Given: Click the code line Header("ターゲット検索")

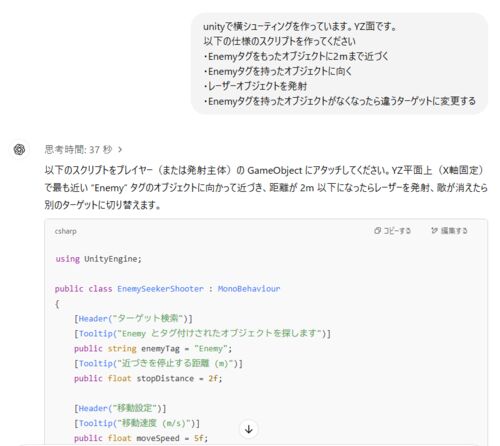Looking at the screenshot, I should click(x=133, y=319).
